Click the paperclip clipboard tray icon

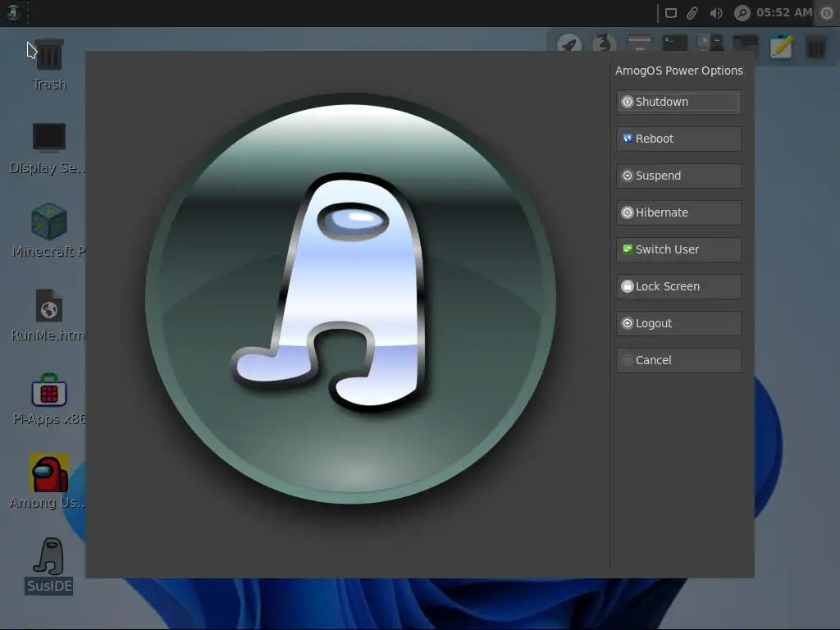point(692,13)
